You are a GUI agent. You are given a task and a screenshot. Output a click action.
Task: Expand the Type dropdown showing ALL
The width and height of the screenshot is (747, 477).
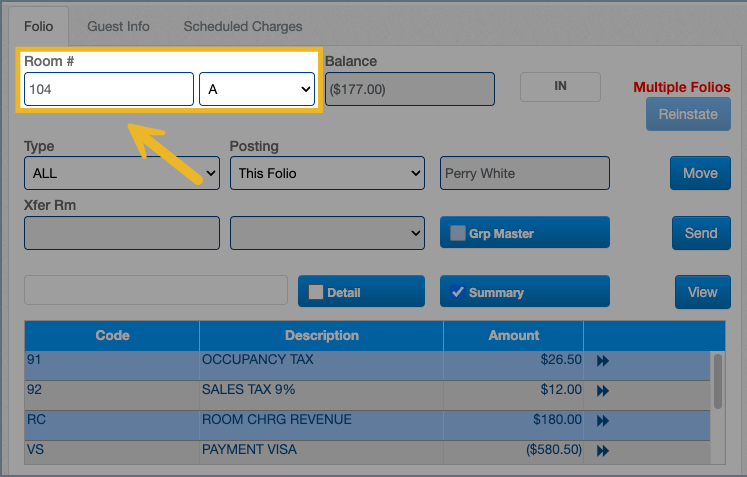point(121,173)
